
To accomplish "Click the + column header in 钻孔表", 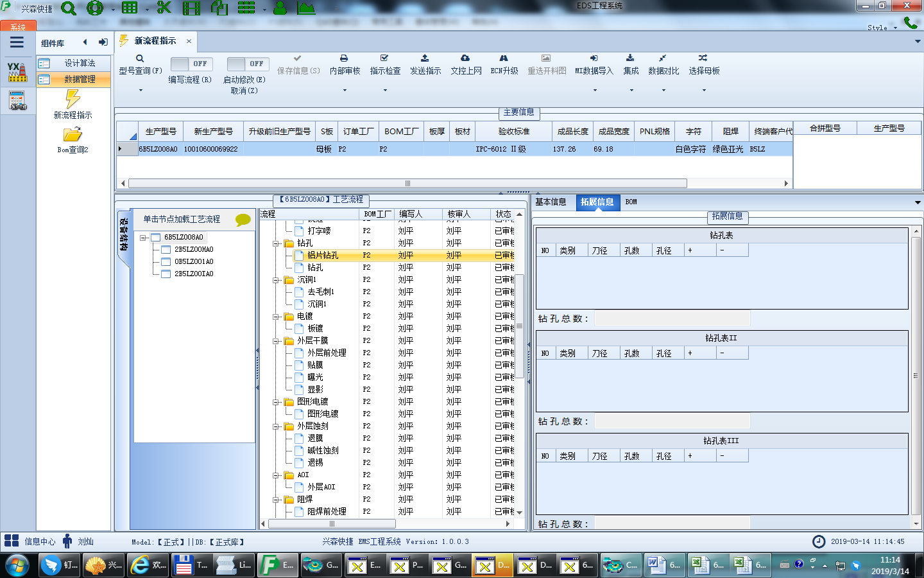I will point(700,250).
